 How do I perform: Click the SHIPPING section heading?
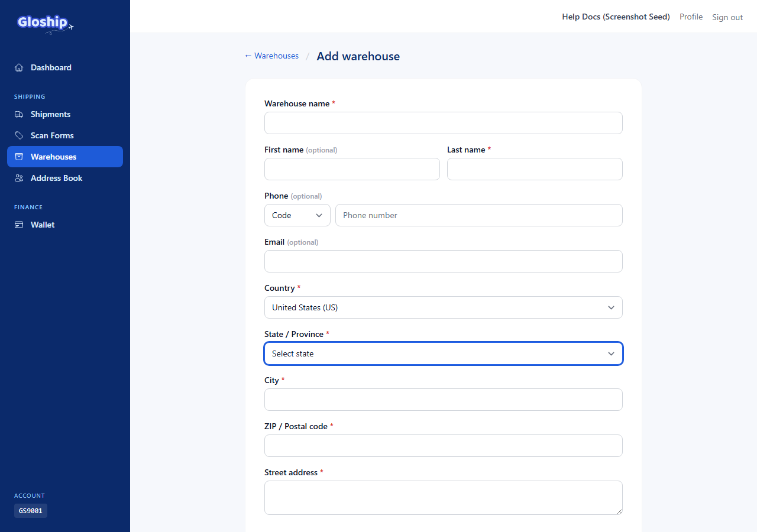pyautogui.click(x=30, y=96)
